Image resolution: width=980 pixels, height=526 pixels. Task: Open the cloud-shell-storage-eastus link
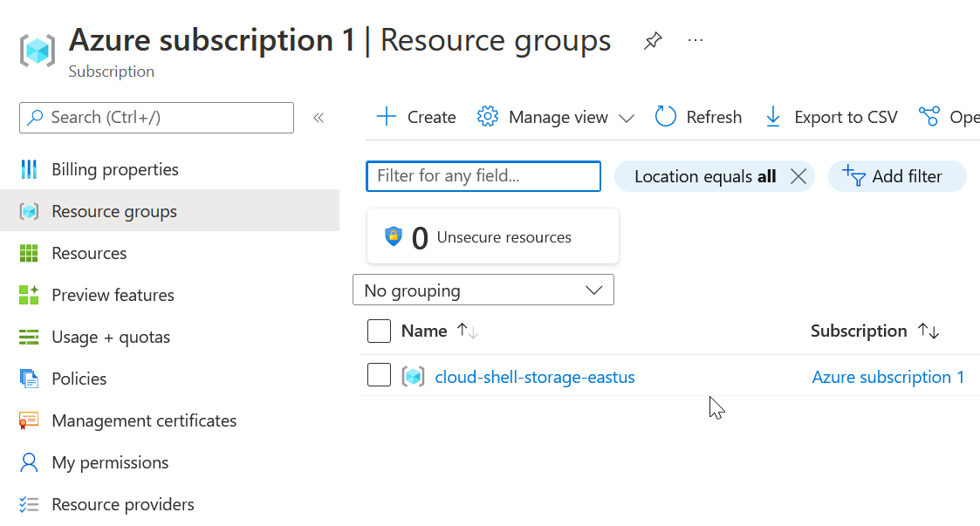pyautogui.click(x=535, y=377)
